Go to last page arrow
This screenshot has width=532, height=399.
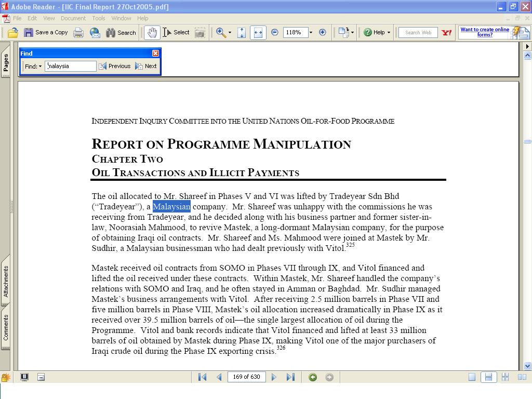tap(291, 377)
